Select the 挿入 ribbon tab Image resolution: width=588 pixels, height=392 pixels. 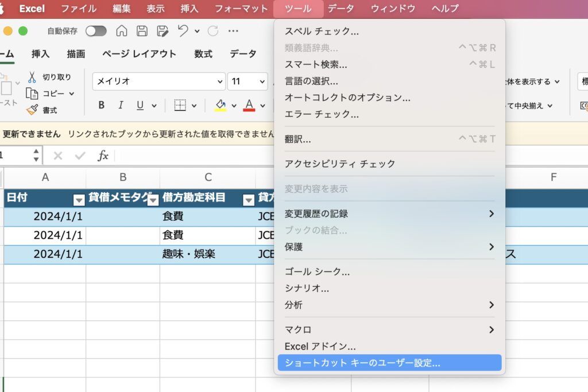(41, 54)
